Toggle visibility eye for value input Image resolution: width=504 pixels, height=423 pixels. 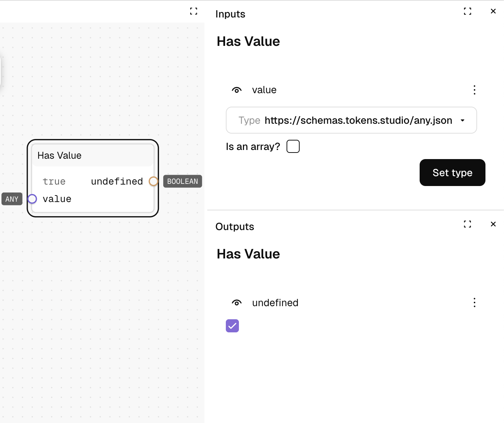(x=237, y=90)
